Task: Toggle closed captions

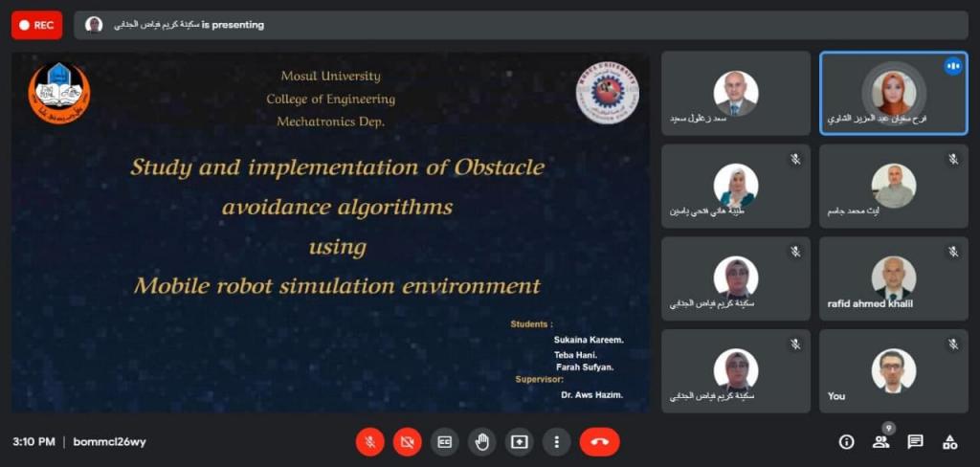Action: click(445, 441)
